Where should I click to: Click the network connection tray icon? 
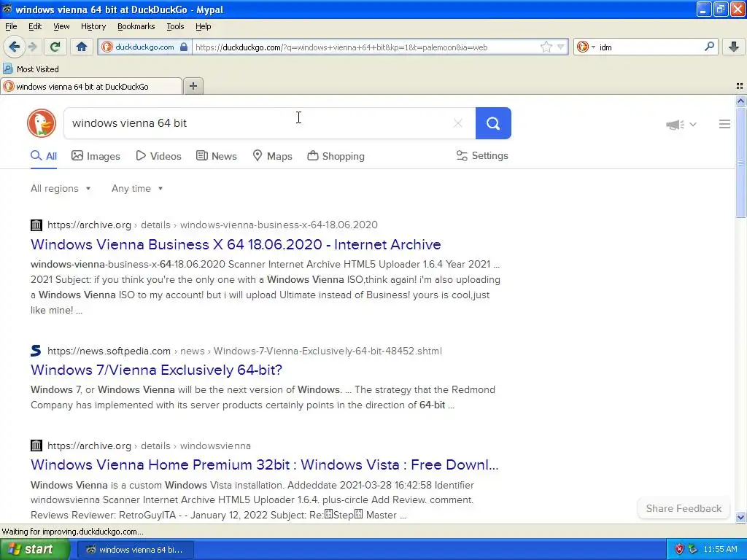click(693, 550)
